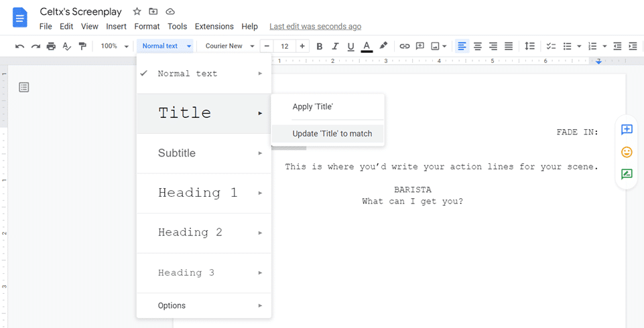The width and height of the screenshot is (644, 328).
Task: Open the Tools menu
Action: pyautogui.click(x=178, y=26)
